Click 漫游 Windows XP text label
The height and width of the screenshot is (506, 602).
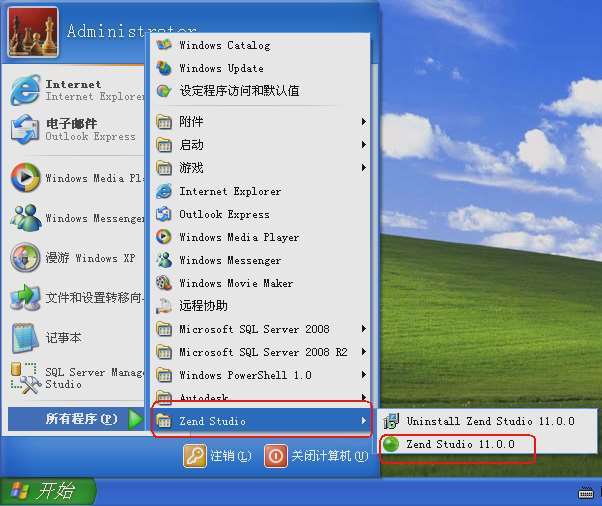(91, 258)
